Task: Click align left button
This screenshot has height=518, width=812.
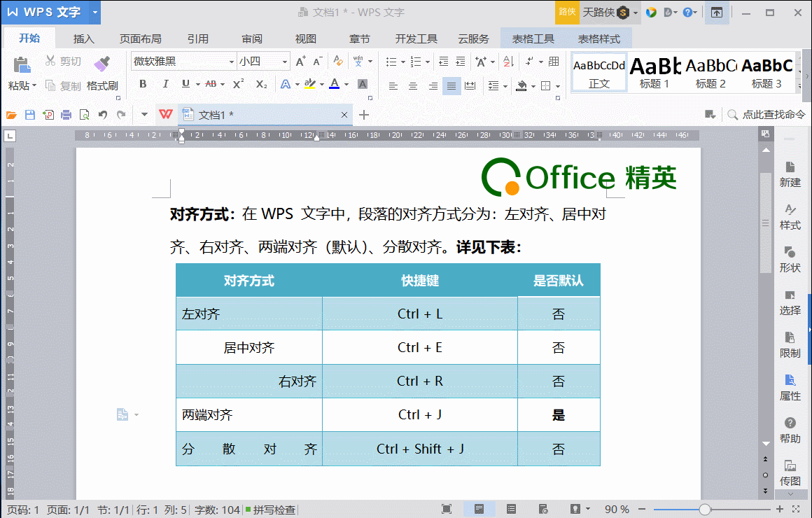Action: tap(393, 86)
